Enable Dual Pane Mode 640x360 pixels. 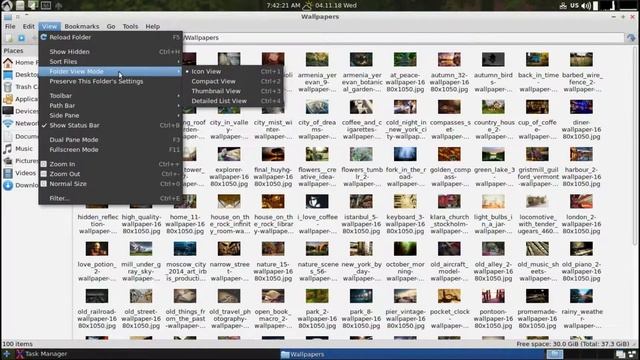(x=110, y=140)
